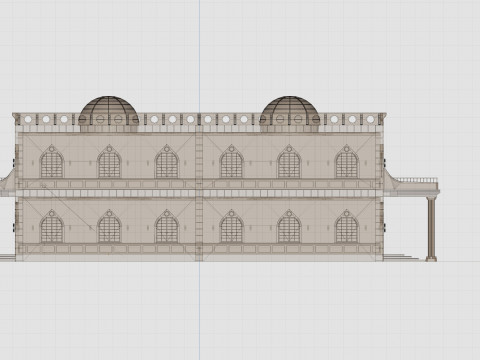Click the porch column at right side

coord(431,229)
